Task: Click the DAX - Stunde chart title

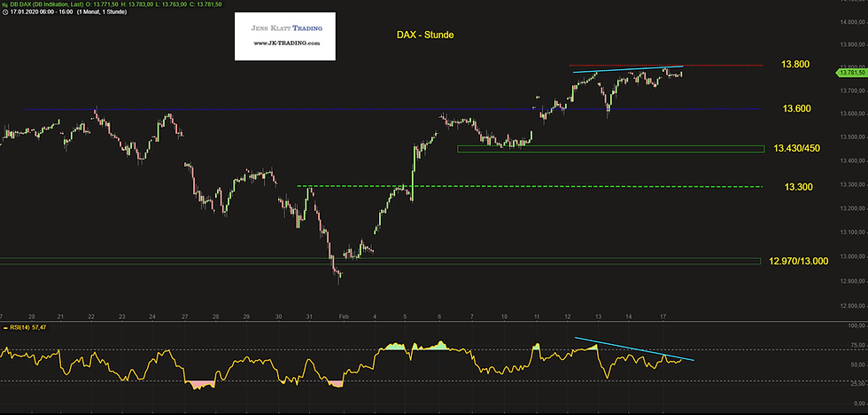Action: pos(426,35)
